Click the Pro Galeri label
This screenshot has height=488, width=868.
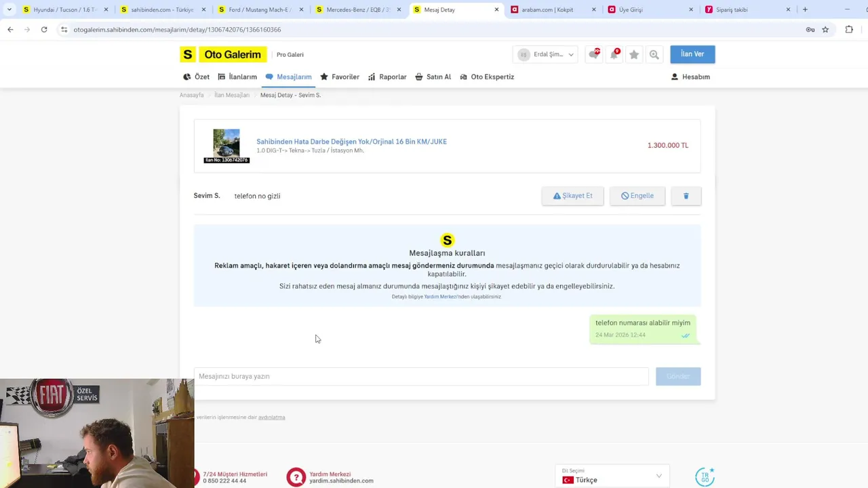pyautogui.click(x=290, y=55)
